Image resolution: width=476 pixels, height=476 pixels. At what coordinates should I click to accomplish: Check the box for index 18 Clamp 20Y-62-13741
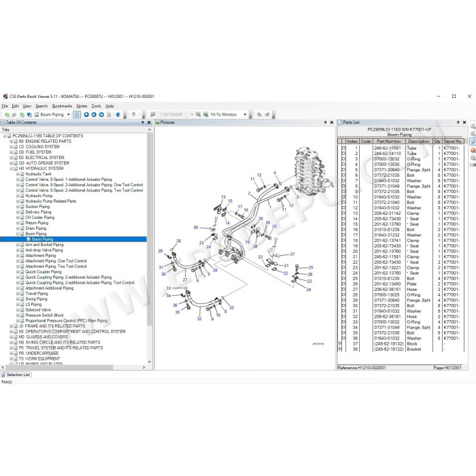click(x=343, y=241)
